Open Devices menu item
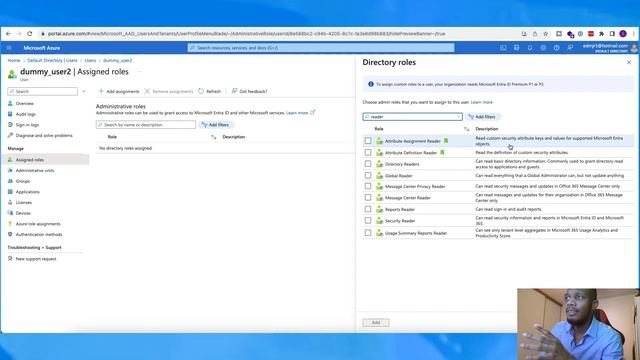Screen dimensions: 640x360 point(23,213)
